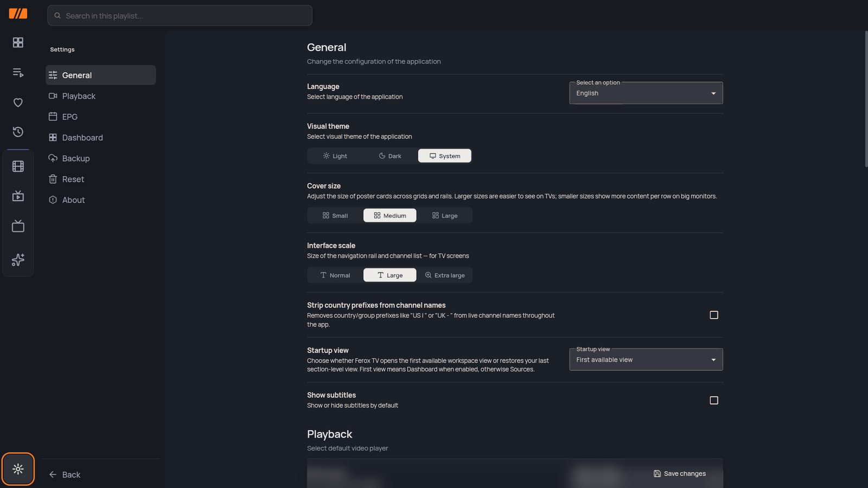Screen dimensions: 868x488
Task: Click the orange Ferox TV logo
Action: tap(18, 14)
